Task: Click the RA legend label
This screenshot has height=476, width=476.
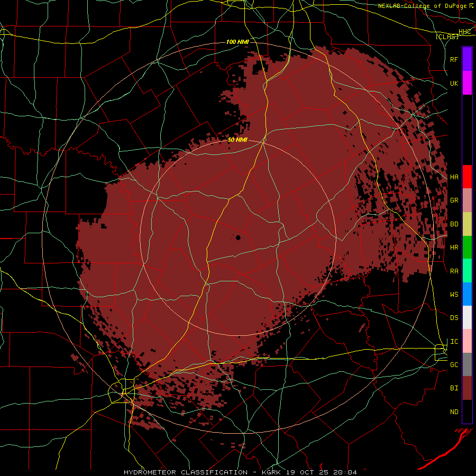Action: 454,271
